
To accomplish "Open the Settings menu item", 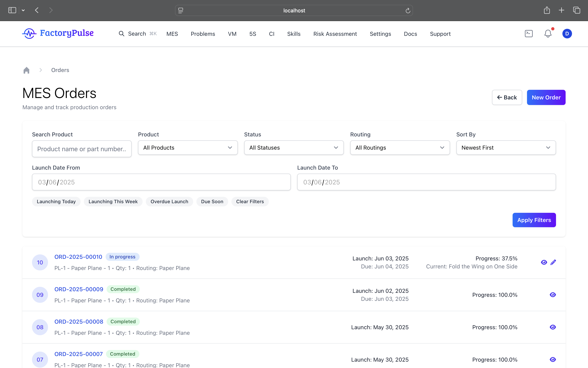I will coord(380,34).
